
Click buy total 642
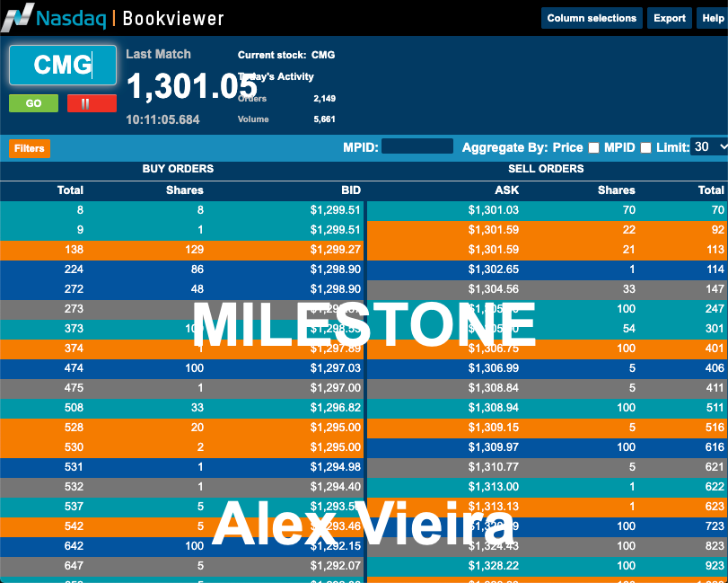click(74, 546)
